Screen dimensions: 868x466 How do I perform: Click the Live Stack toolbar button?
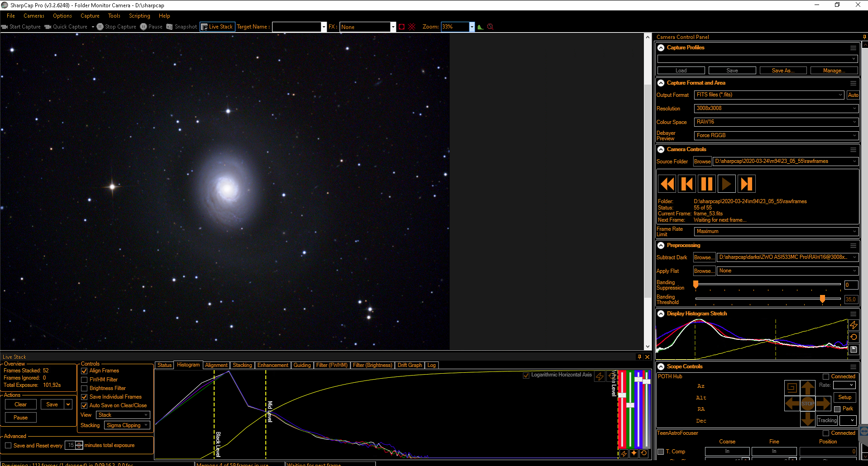(217, 27)
